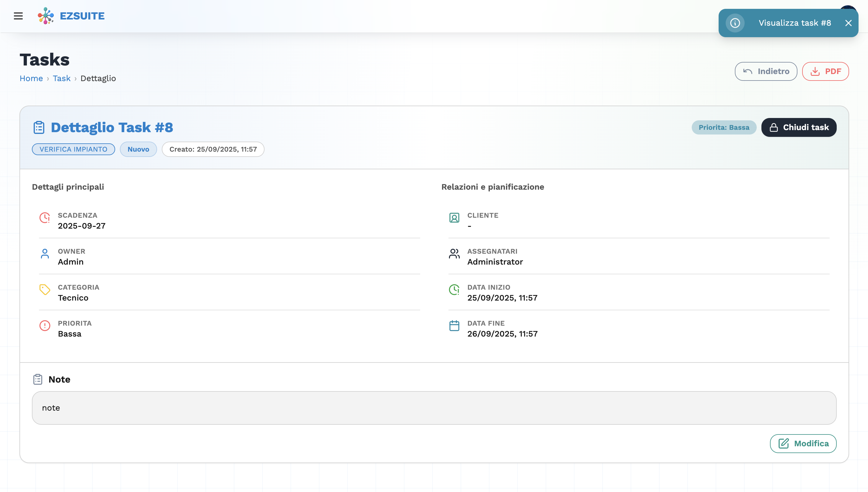Click the Note section clipboard icon

[37, 380]
